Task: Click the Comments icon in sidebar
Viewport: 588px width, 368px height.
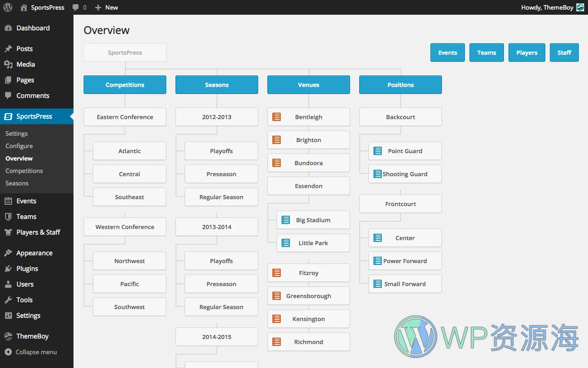Action: tap(8, 96)
